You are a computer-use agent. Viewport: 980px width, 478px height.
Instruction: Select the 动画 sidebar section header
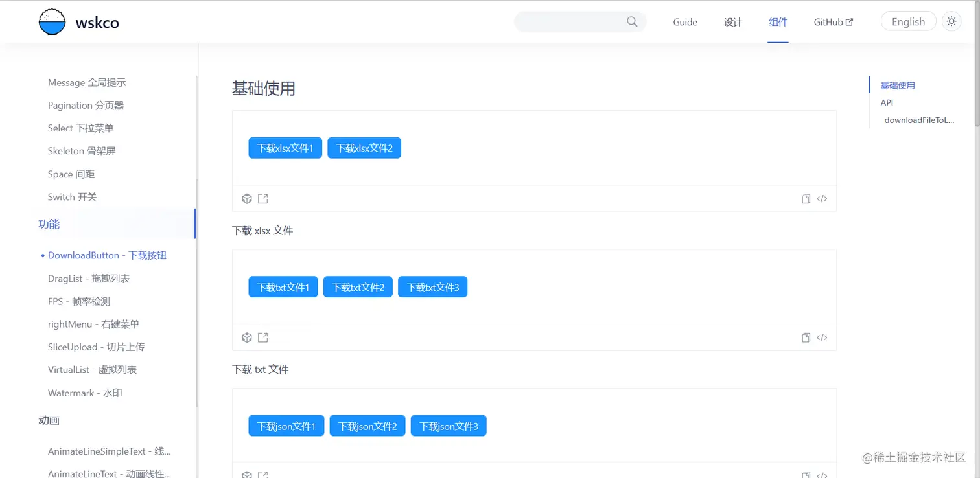tap(49, 420)
